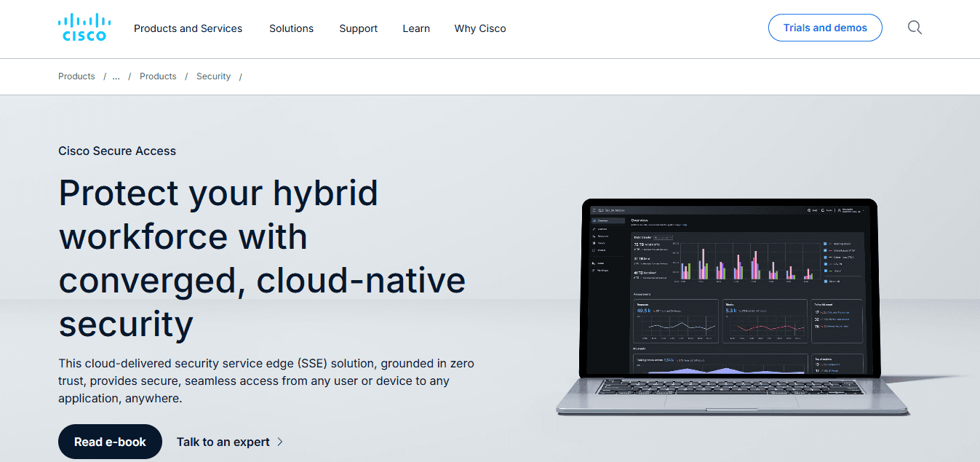Open the Why Cisco menu
This screenshot has width=980, height=462.
[480, 28]
